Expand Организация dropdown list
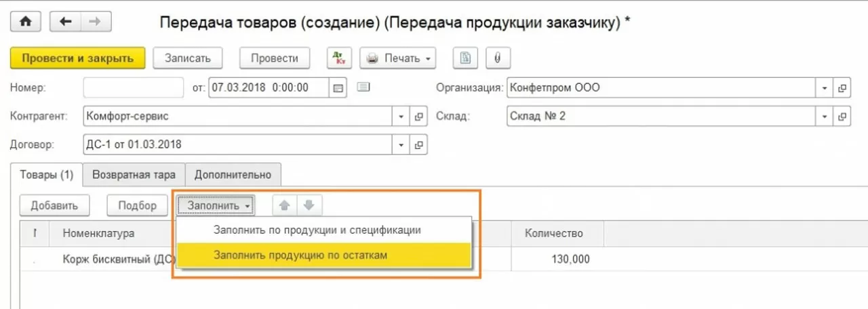 [x=825, y=88]
